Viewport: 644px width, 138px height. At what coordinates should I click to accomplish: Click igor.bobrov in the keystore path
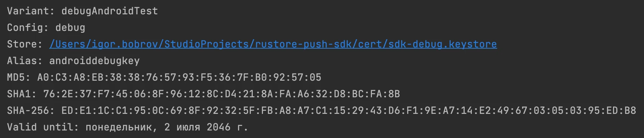click(125, 44)
